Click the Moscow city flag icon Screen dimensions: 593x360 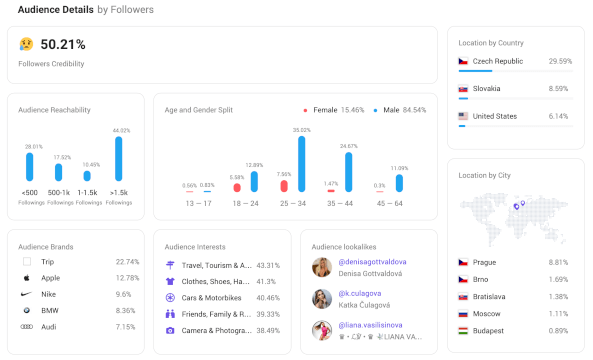pos(463,313)
